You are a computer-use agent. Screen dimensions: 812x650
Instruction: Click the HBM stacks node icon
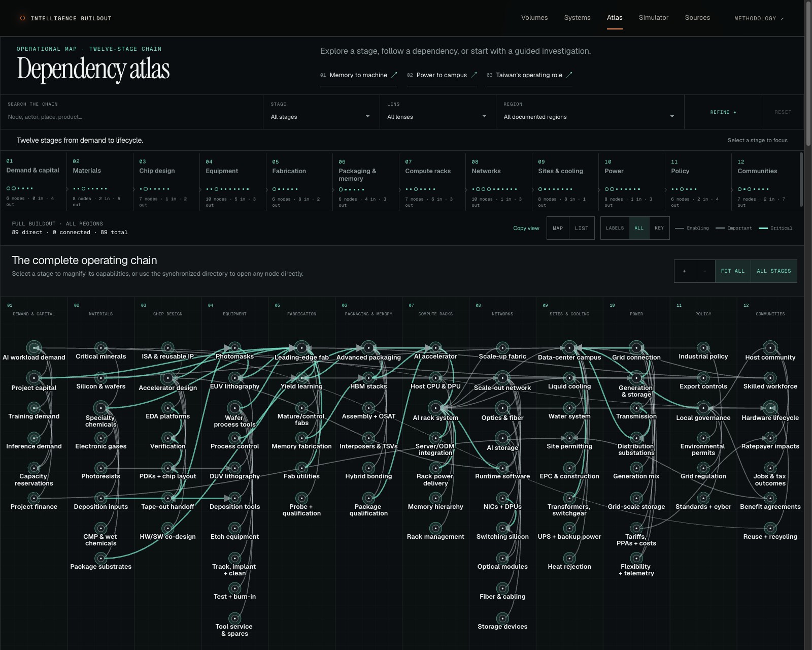(x=369, y=378)
